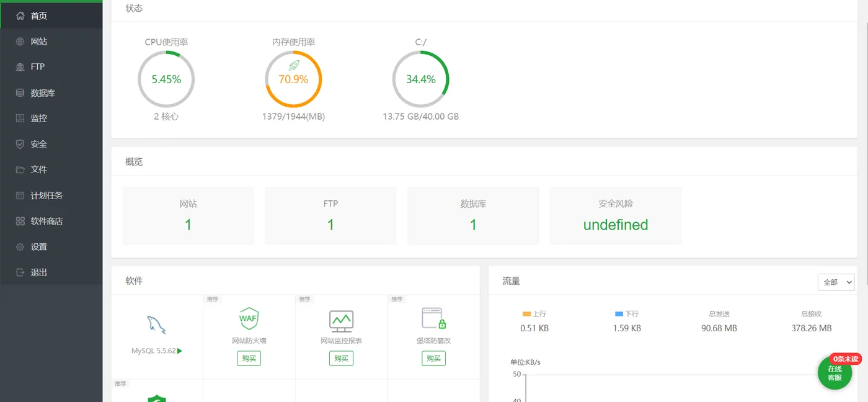Click the WAF shield icon
The width and height of the screenshot is (868, 402).
coord(249,319)
